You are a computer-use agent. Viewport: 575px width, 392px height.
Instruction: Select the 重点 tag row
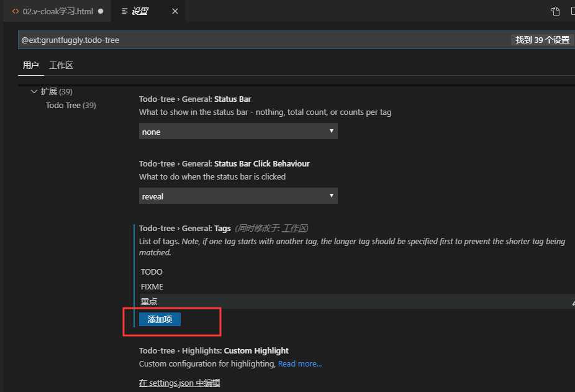357,301
